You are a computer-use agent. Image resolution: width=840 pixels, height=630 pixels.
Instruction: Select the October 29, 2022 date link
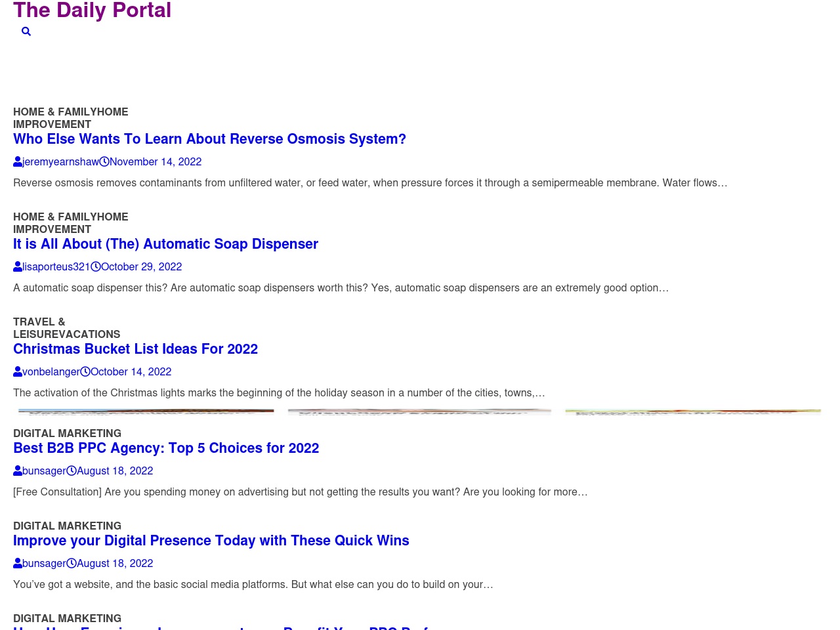141,266
